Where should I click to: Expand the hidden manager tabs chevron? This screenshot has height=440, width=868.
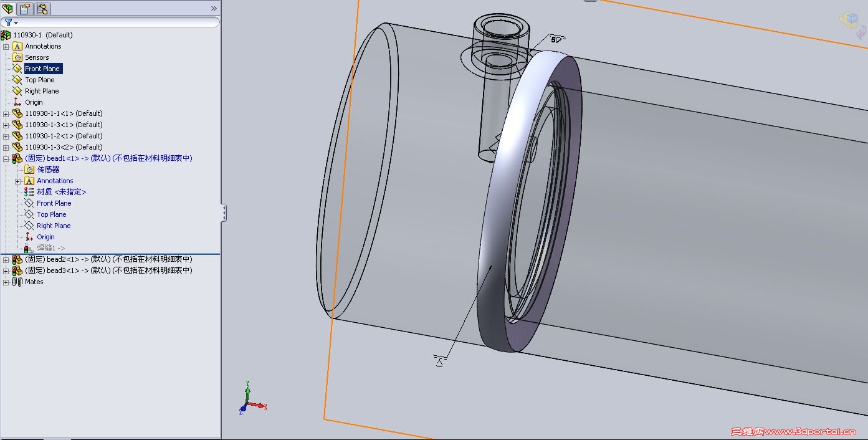(214, 9)
